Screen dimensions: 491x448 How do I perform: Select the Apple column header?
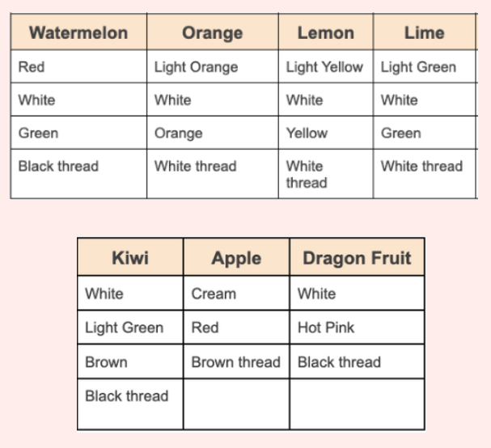236,259
